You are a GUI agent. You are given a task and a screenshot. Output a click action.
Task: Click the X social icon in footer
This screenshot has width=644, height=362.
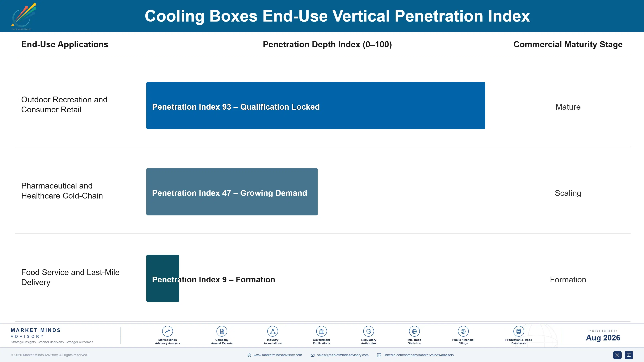click(617, 355)
